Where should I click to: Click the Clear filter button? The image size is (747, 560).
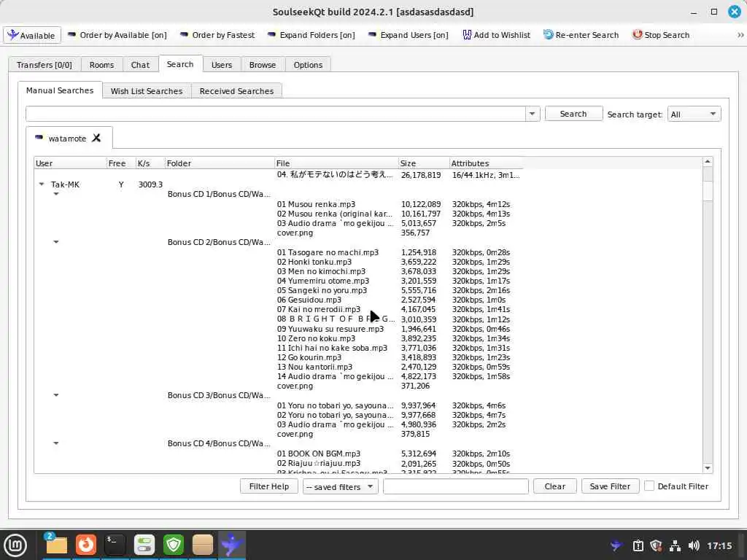(555, 486)
